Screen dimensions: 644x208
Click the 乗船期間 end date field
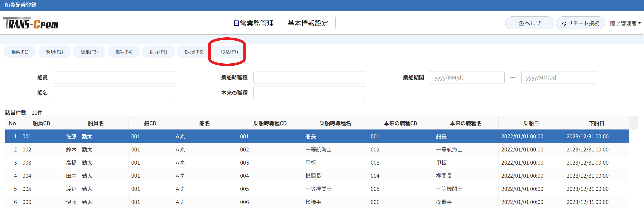tap(559, 77)
